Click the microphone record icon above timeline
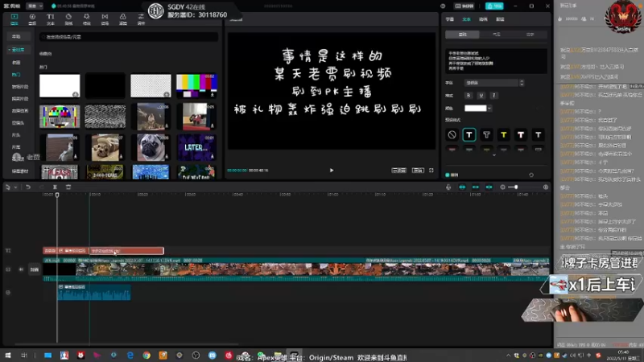Screen dimensions: 644x362 pyautogui.click(x=448, y=187)
